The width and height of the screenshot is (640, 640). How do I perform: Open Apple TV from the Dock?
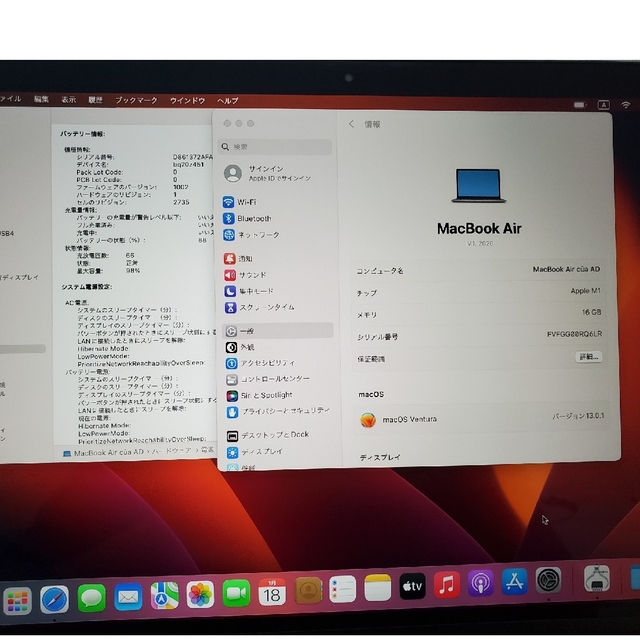[412, 586]
